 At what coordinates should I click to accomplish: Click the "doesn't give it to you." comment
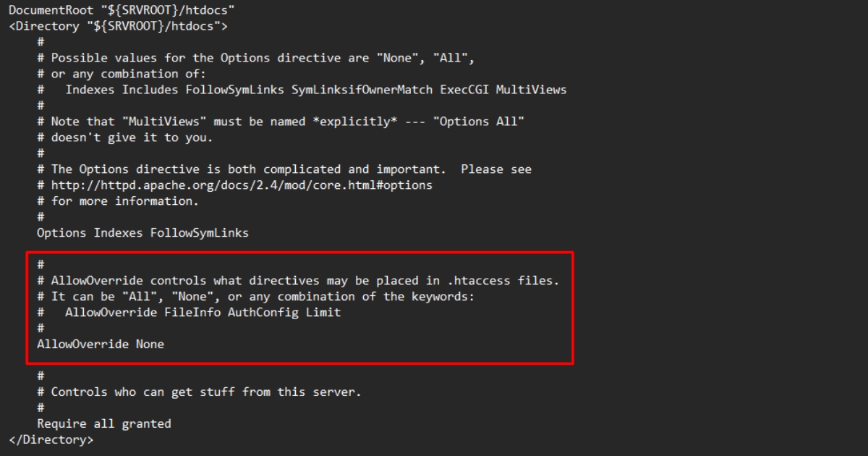pos(132,137)
